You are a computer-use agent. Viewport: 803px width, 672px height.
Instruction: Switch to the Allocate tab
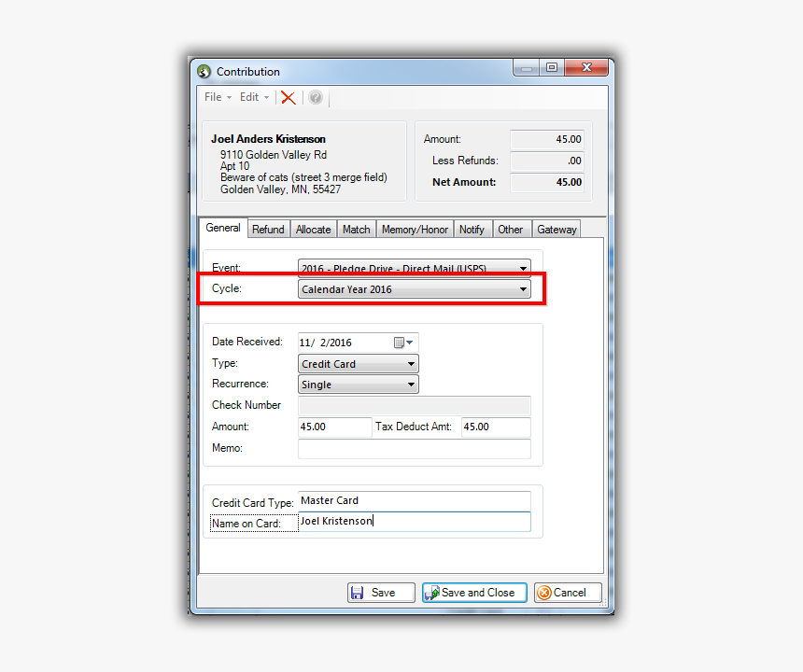coord(313,230)
